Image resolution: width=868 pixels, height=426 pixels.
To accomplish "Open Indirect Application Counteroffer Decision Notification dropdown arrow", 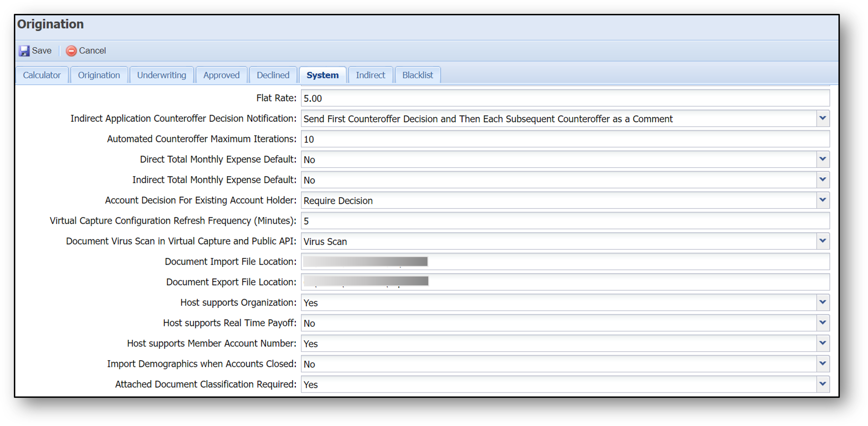I will [823, 119].
